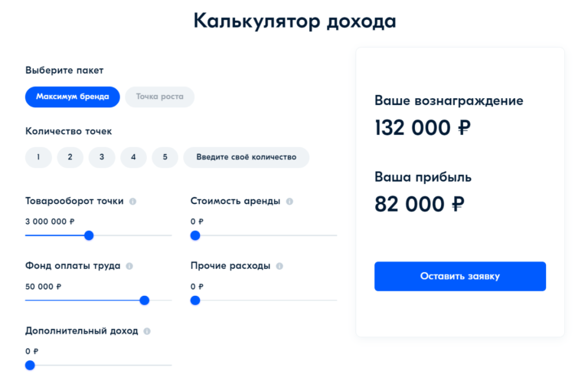Choose 2 points quantity
The image size is (588, 381).
click(x=70, y=157)
